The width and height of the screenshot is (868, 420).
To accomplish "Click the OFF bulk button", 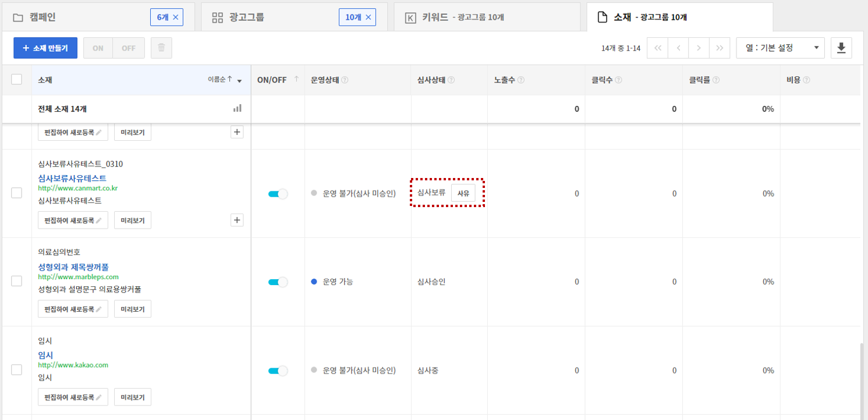I will [x=129, y=48].
